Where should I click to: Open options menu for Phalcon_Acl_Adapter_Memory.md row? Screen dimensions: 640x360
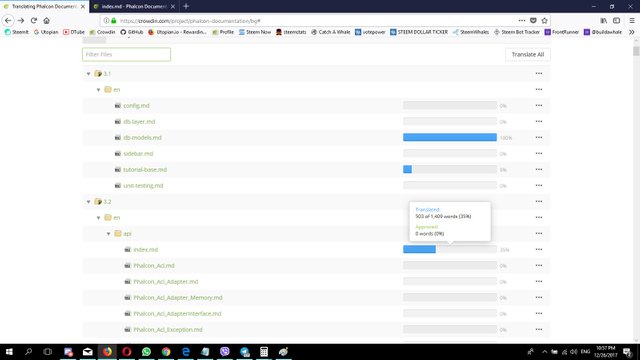(x=539, y=298)
